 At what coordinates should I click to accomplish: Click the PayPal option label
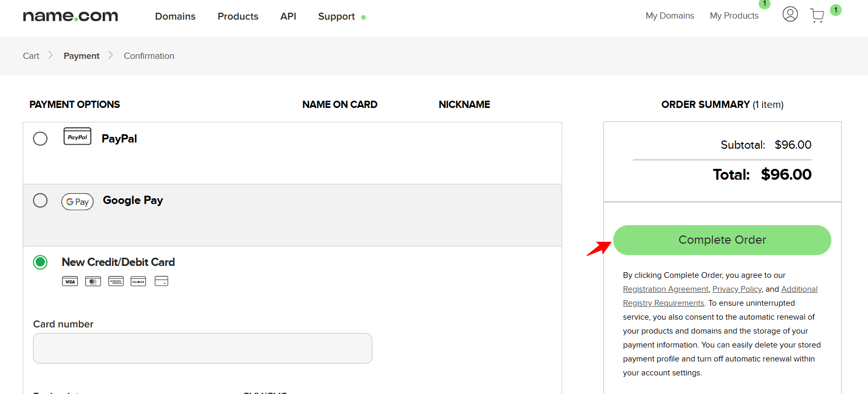coord(119,138)
